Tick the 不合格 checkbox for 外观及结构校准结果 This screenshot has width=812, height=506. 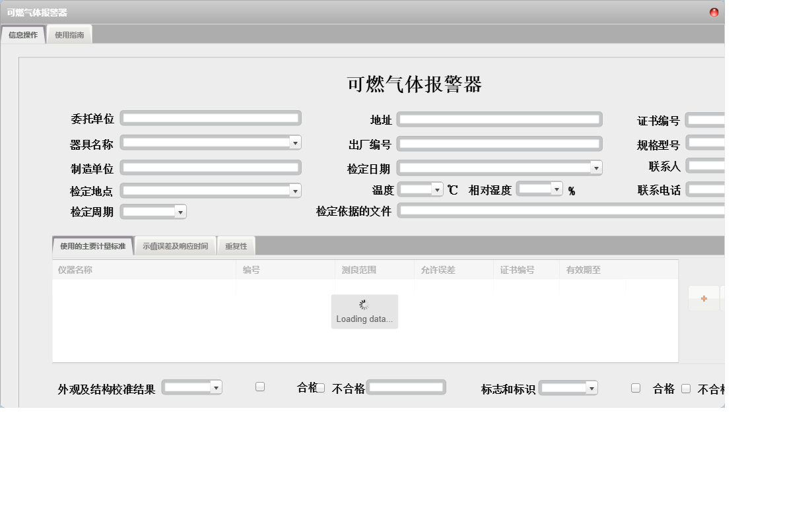(x=320, y=388)
